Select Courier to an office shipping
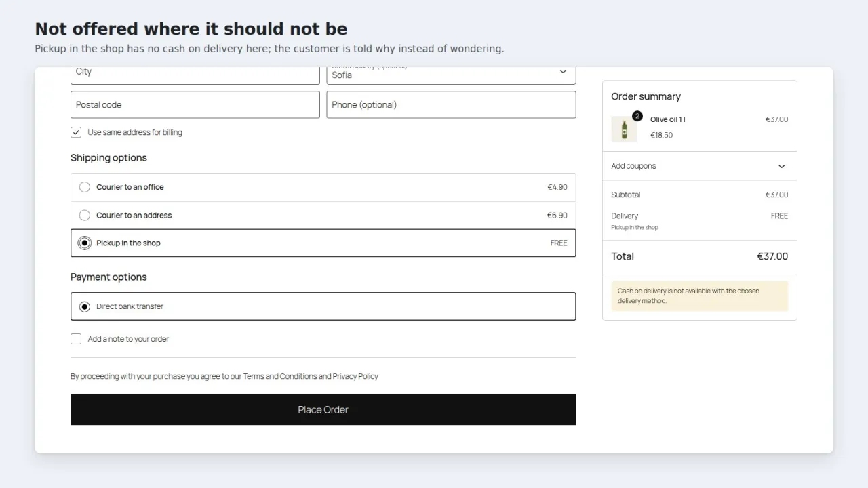Viewport: 868px width, 488px height. (323, 187)
